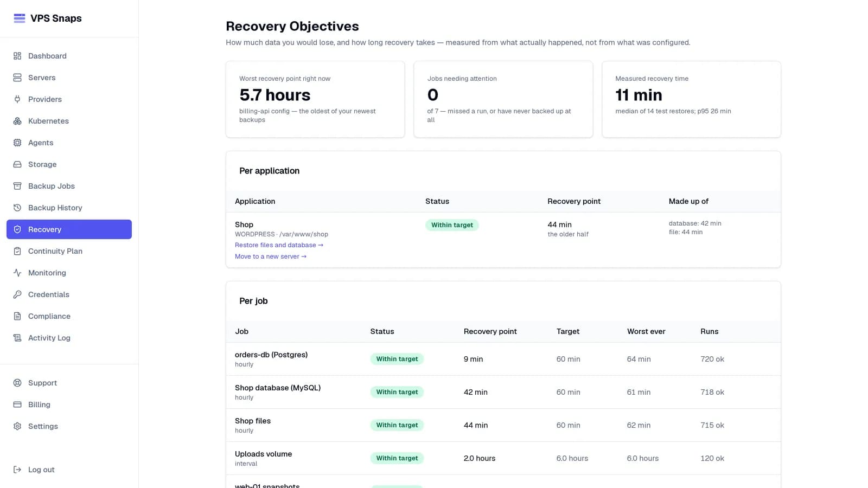Screen dimensions: 868x488
Task: Go to the Continuity Plan page
Action: pyautogui.click(x=69, y=251)
